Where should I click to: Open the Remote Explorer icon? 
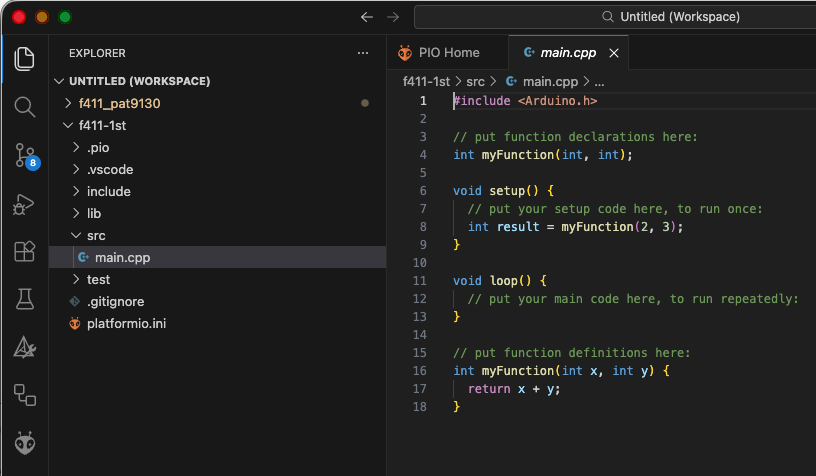pyautogui.click(x=24, y=395)
